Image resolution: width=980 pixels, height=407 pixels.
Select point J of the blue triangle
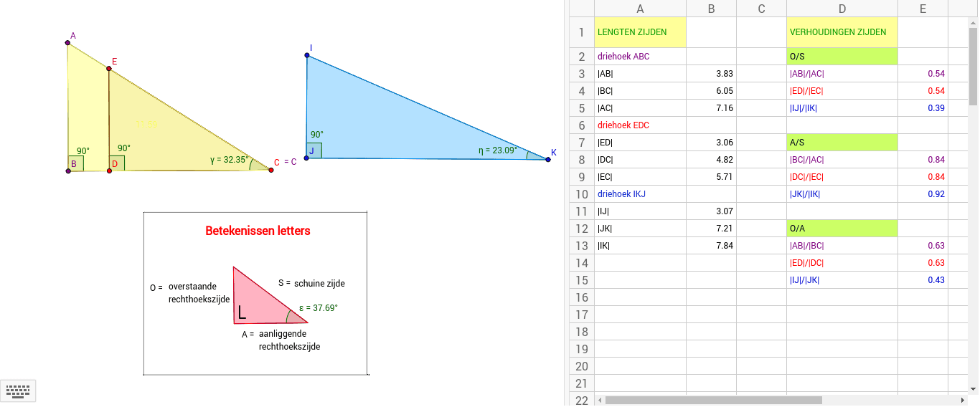pos(306,158)
